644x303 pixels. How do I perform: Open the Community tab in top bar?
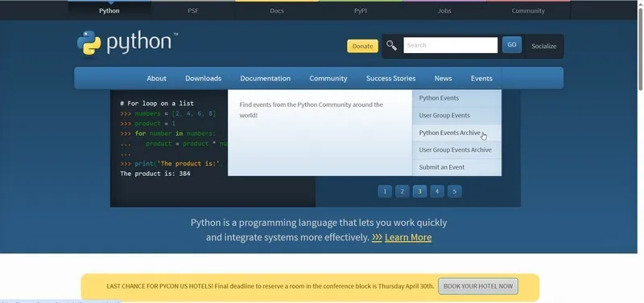(x=528, y=10)
